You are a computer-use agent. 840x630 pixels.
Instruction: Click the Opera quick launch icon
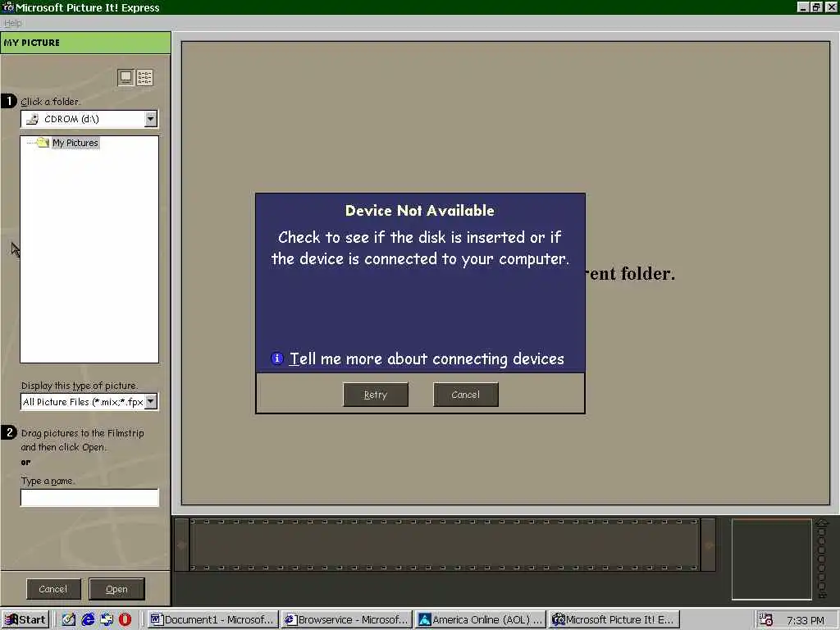125,619
